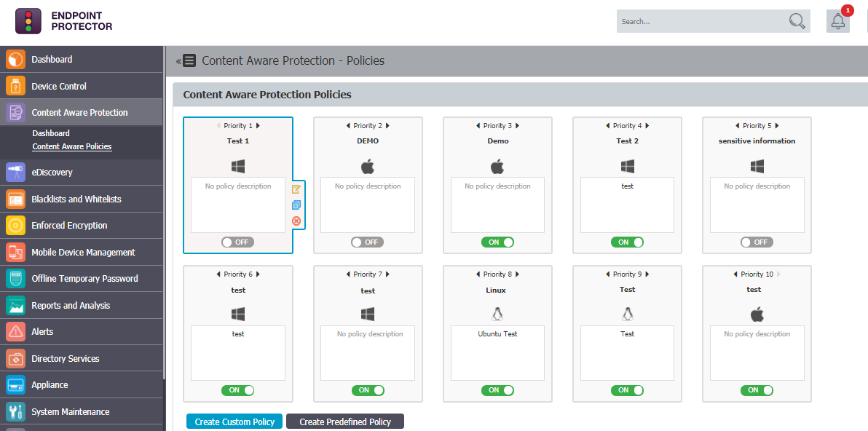Image resolution: width=868 pixels, height=431 pixels.
Task: Click right arrow next to Priority 2
Action: pos(388,126)
